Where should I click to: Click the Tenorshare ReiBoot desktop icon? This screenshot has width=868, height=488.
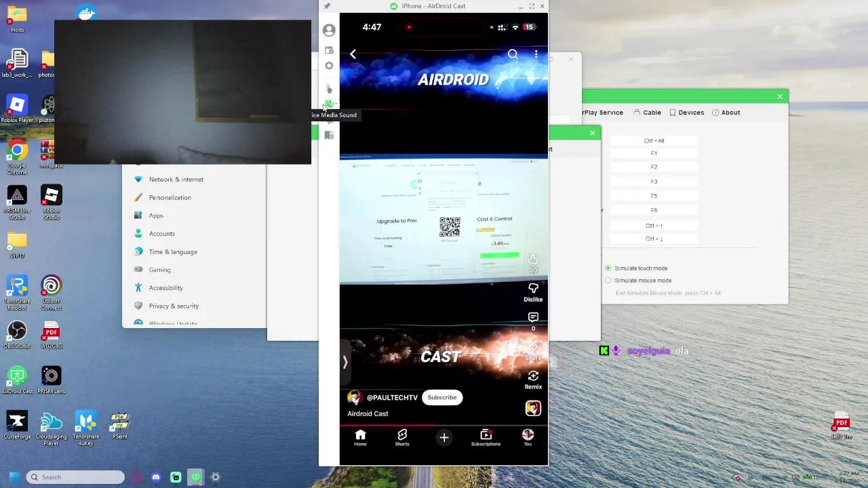click(x=17, y=293)
